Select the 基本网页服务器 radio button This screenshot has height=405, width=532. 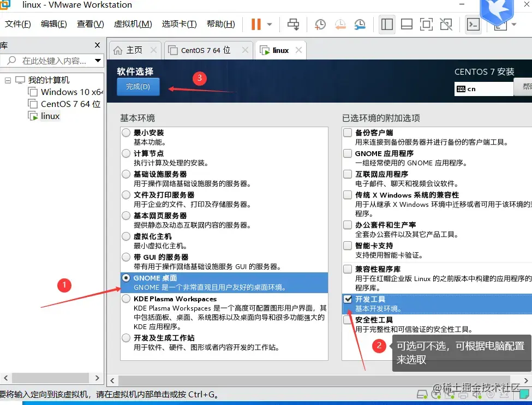126,216
